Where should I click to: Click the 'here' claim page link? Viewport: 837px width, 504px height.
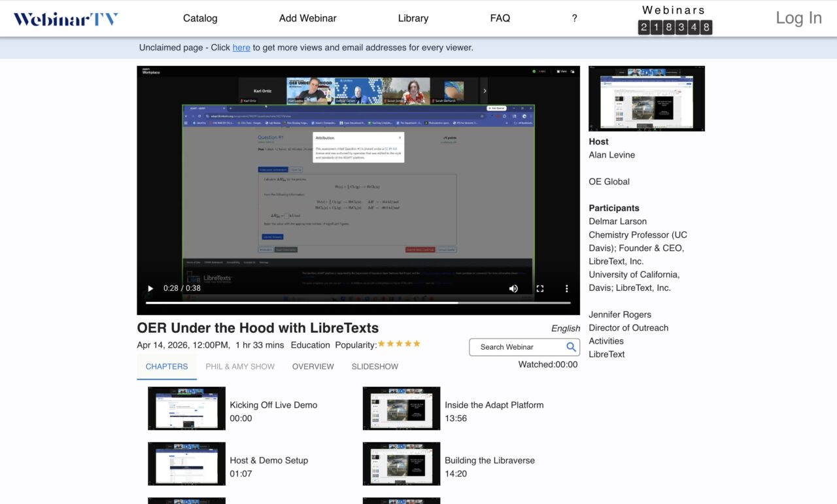241,48
